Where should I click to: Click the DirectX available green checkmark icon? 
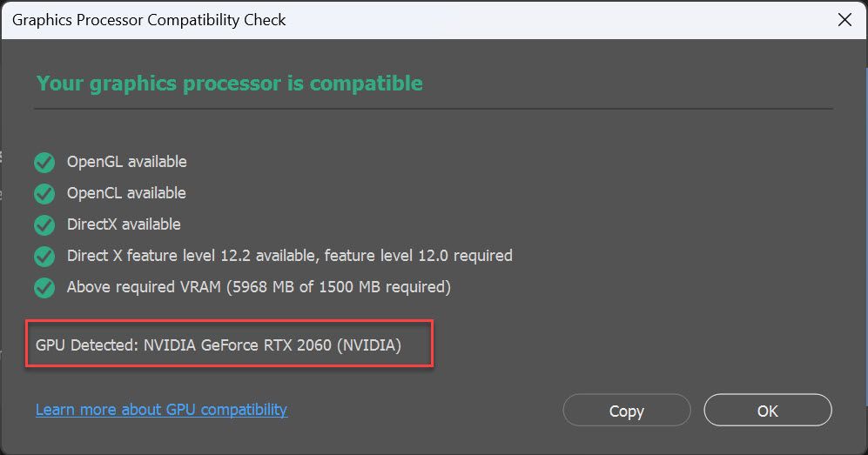pyautogui.click(x=44, y=225)
